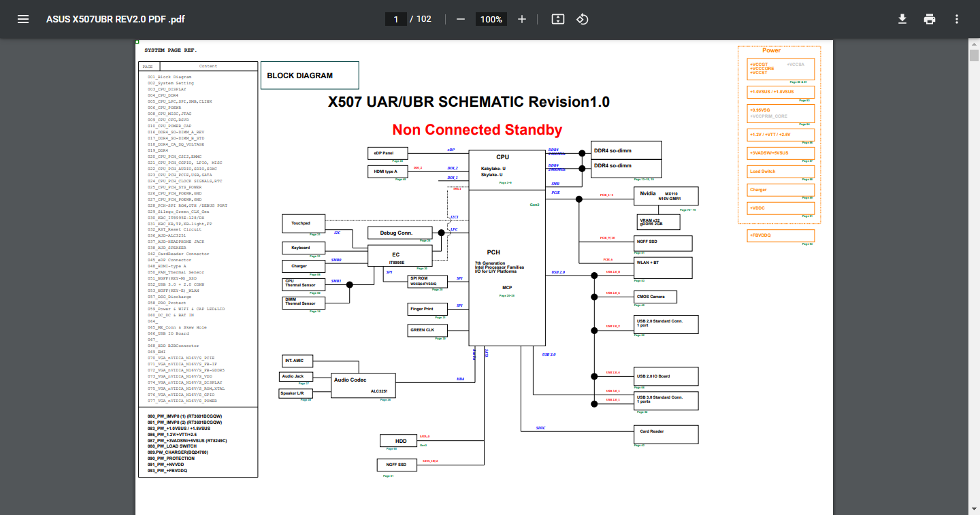Click the VRAM x32 gDDR5 2GB block

[x=658, y=221]
